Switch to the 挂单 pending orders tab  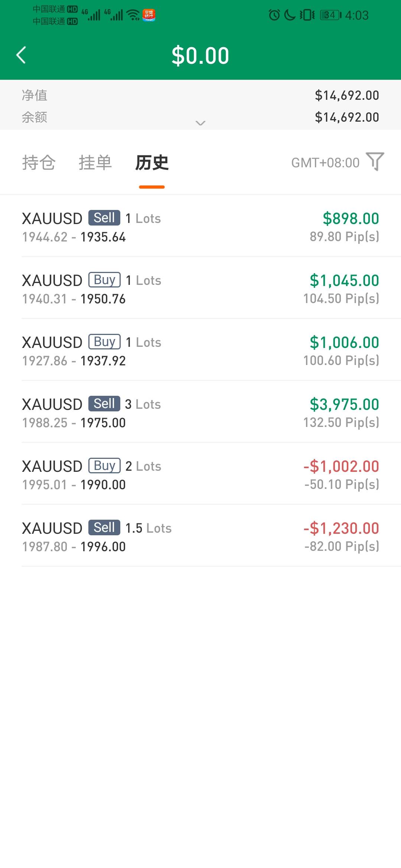95,162
